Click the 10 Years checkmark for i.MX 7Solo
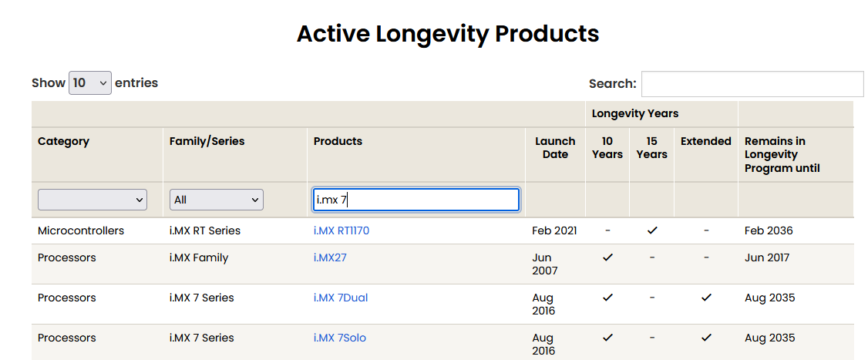The image size is (868, 360). coord(607,338)
